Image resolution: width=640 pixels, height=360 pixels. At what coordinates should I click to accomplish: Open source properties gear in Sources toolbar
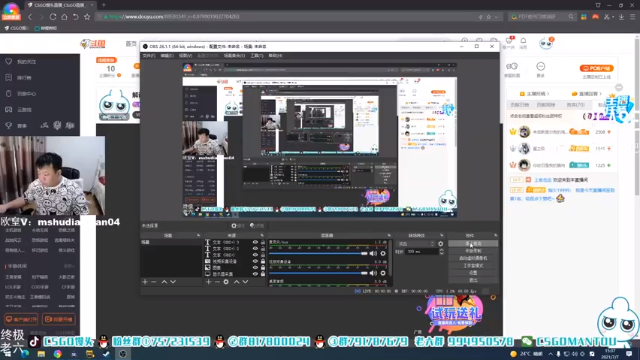click(x=226, y=282)
